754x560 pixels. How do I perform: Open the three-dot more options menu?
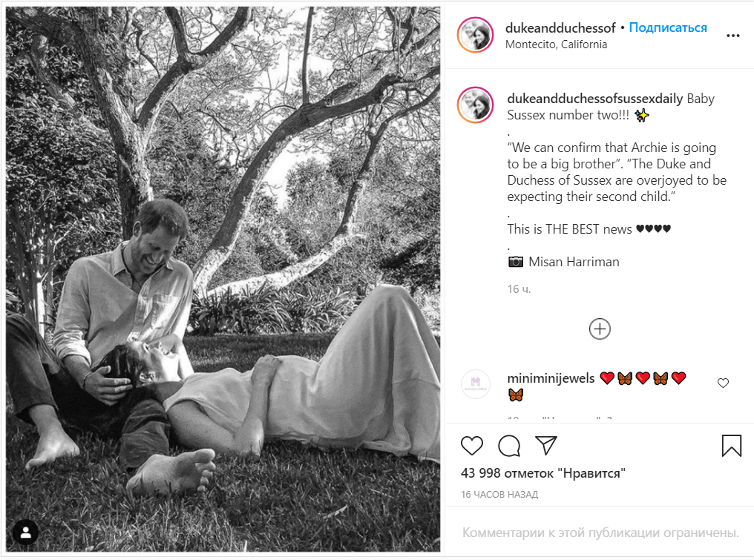[732, 36]
